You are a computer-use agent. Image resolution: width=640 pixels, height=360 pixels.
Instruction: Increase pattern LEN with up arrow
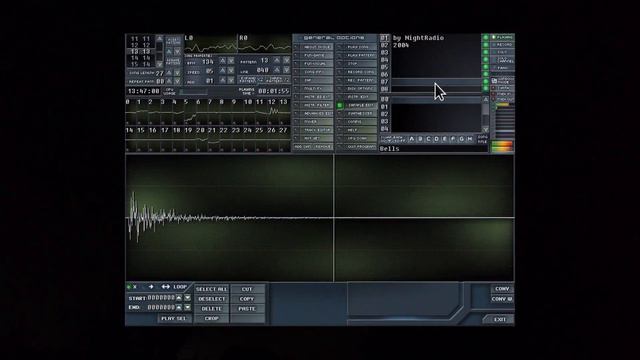point(277,70)
